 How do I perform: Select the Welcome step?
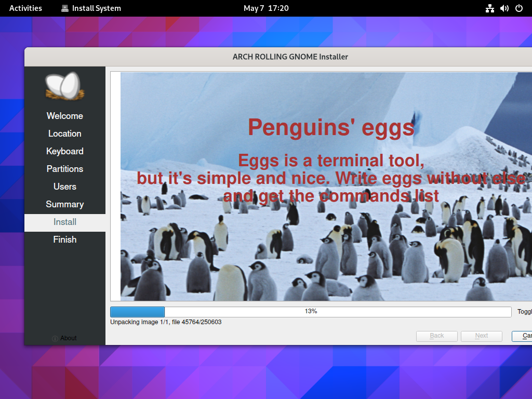(64, 116)
